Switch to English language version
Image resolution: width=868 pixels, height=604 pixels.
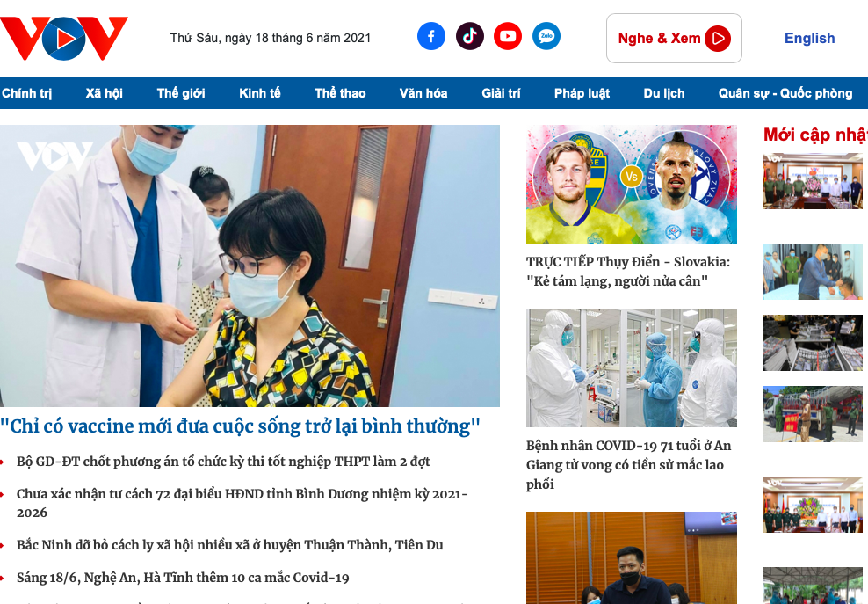(x=809, y=38)
